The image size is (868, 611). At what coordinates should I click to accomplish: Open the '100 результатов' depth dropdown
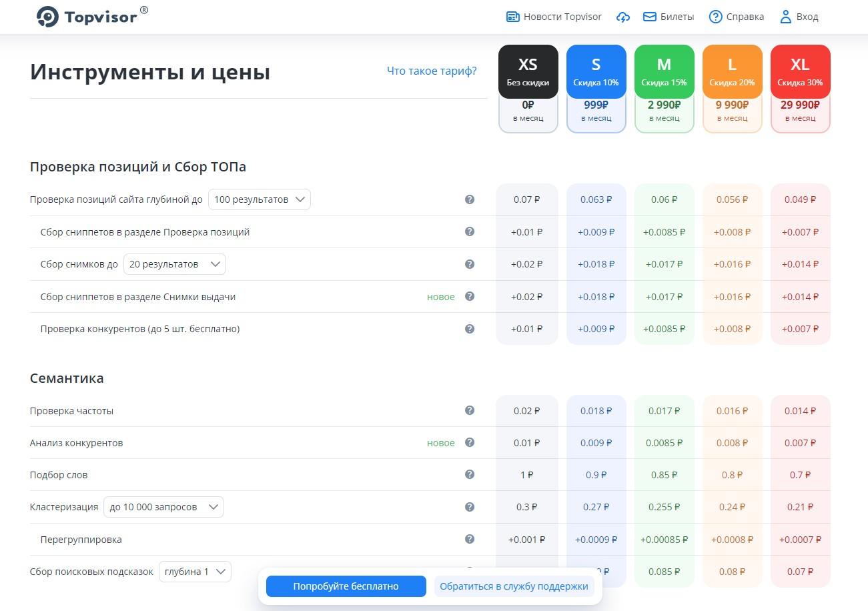pos(260,199)
